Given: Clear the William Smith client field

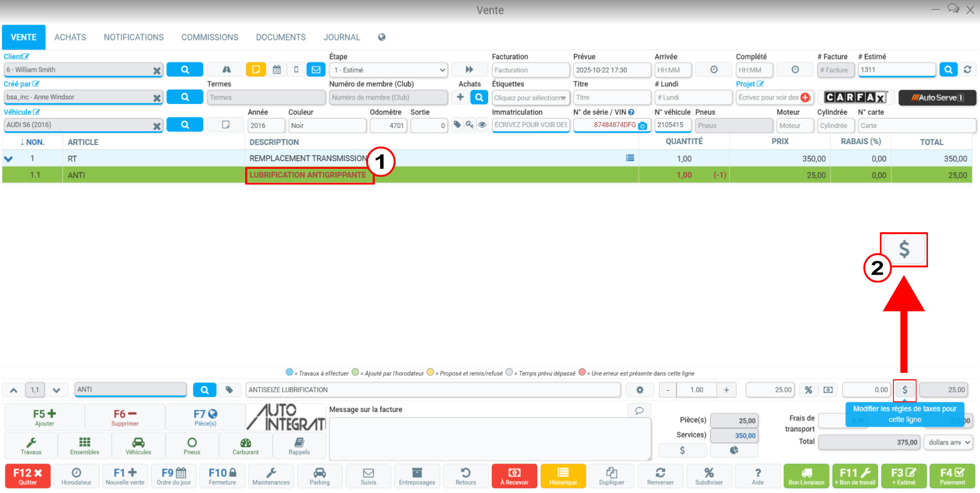Looking at the screenshot, I should pyautogui.click(x=157, y=71).
